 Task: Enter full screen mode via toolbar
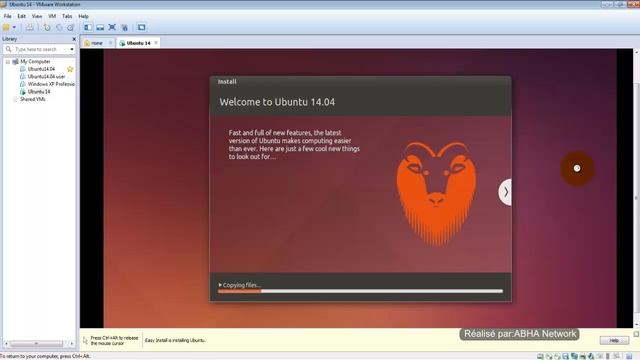[112, 27]
